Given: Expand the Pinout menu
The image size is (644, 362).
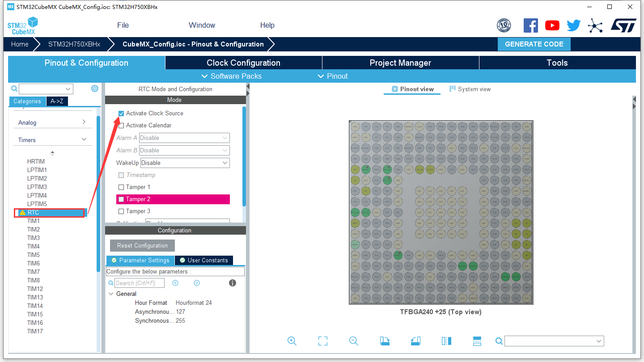Looking at the screenshot, I should click(x=333, y=76).
